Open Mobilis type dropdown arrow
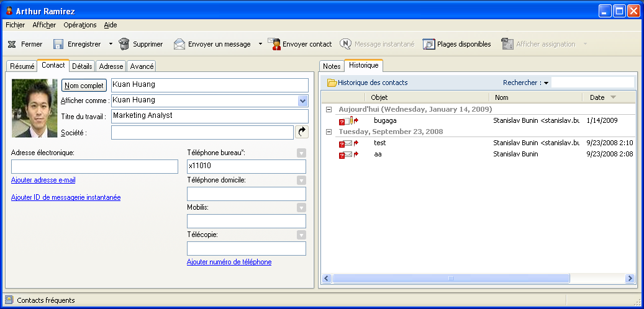The image size is (644, 309). coord(301,208)
